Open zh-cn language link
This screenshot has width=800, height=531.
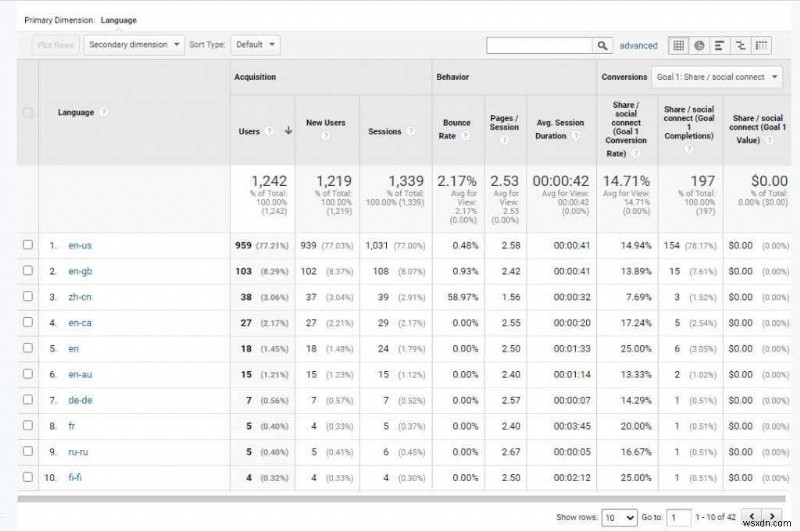pyautogui.click(x=80, y=297)
